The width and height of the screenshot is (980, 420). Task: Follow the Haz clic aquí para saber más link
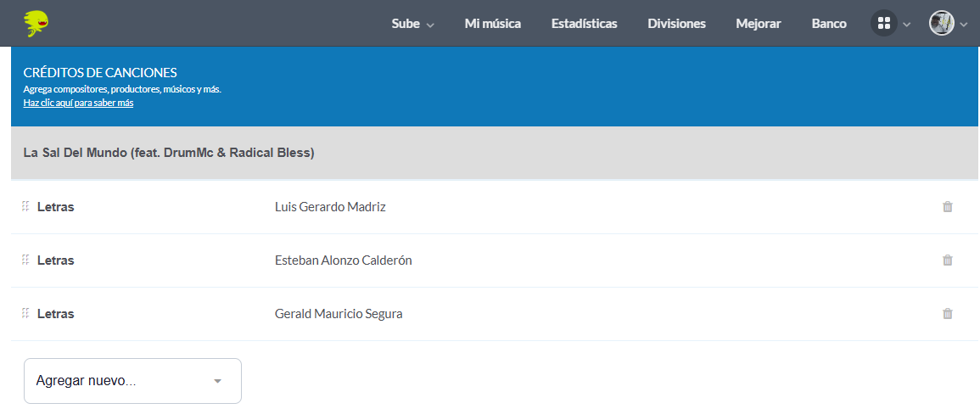tap(78, 104)
